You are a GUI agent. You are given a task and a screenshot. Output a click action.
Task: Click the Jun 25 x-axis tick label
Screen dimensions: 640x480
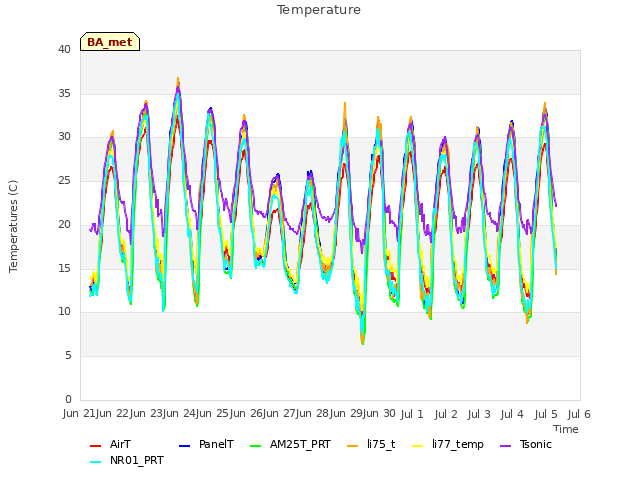(x=213, y=413)
